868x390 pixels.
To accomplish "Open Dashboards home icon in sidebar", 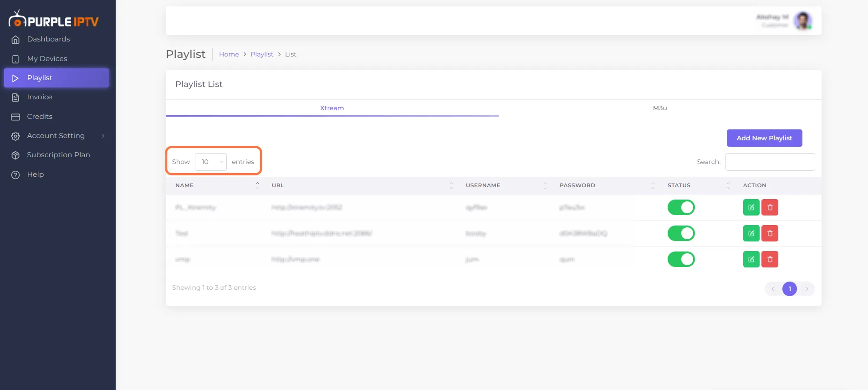I will coord(15,40).
